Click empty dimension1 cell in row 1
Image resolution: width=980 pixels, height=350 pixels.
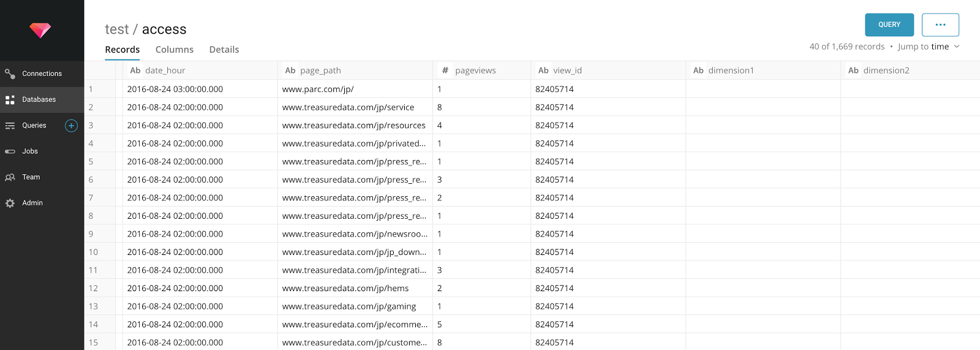[x=763, y=89]
